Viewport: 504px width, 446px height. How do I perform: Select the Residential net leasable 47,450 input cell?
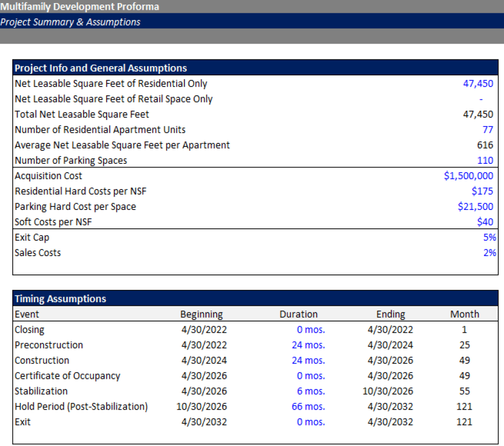coord(478,84)
